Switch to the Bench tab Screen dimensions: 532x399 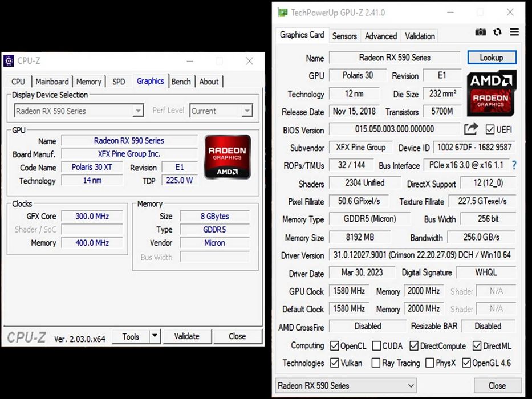(181, 82)
